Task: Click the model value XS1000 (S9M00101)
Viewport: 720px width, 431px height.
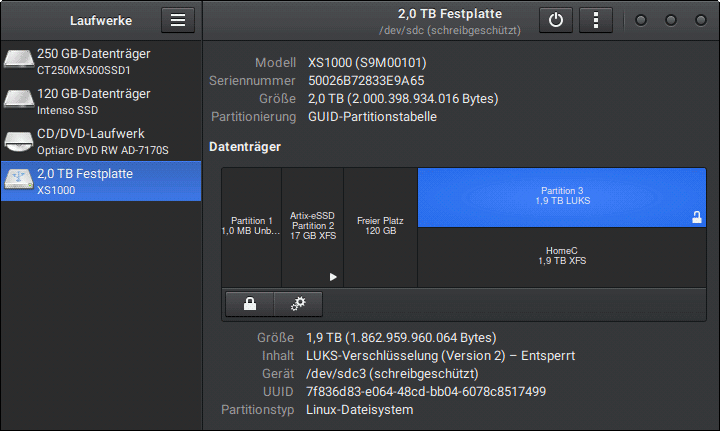Action: pyautogui.click(x=367, y=63)
